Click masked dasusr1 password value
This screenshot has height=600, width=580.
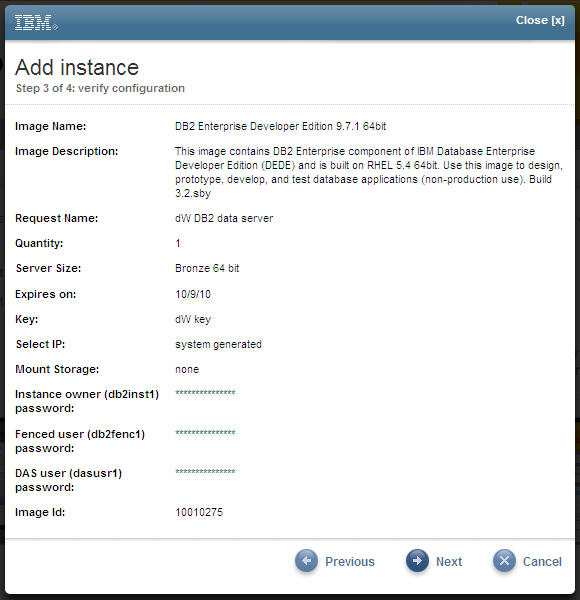click(x=205, y=471)
